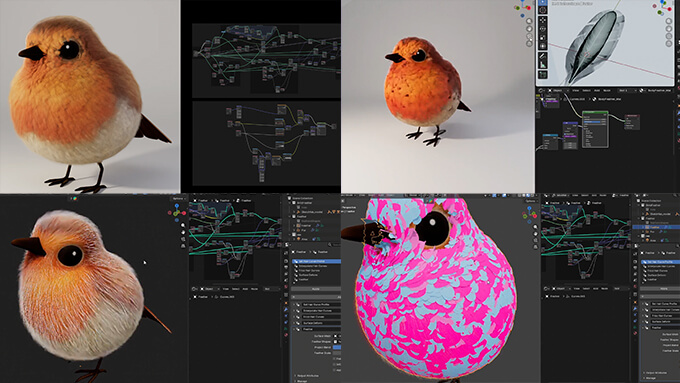Open the Add menu below the feather viewport
This screenshot has width=680, height=383.
(x=596, y=90)
